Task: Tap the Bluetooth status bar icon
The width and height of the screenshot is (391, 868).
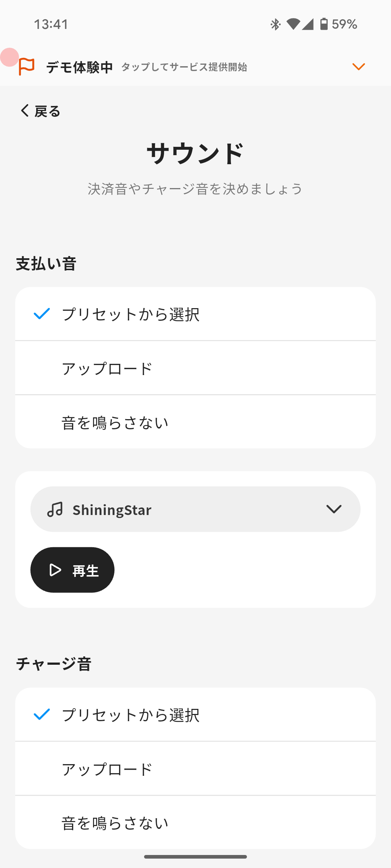Action: coord(275,24)
